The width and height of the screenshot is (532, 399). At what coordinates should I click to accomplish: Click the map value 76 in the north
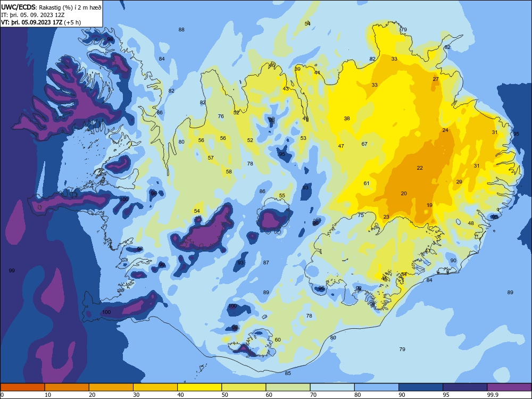[221, 117]
